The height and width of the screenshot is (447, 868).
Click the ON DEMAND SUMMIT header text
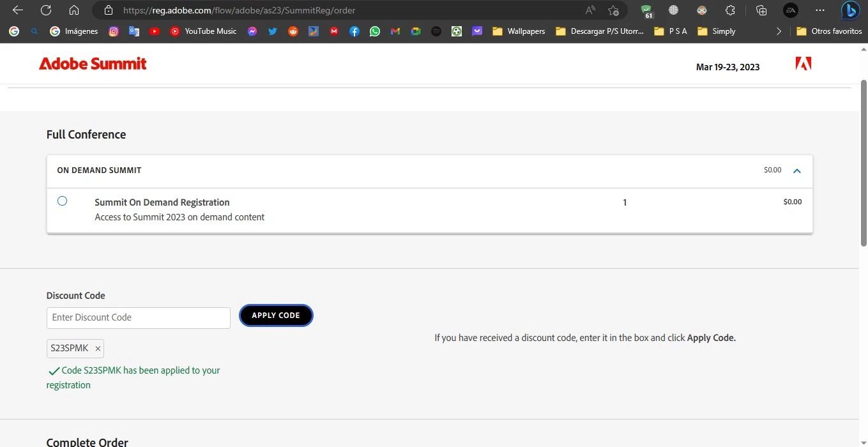[99, 170]
